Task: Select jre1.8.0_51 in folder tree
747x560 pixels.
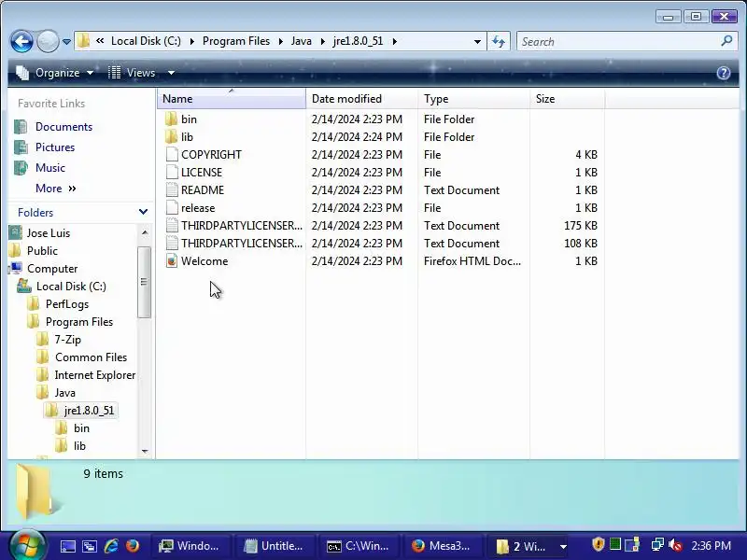Action: 89,411
